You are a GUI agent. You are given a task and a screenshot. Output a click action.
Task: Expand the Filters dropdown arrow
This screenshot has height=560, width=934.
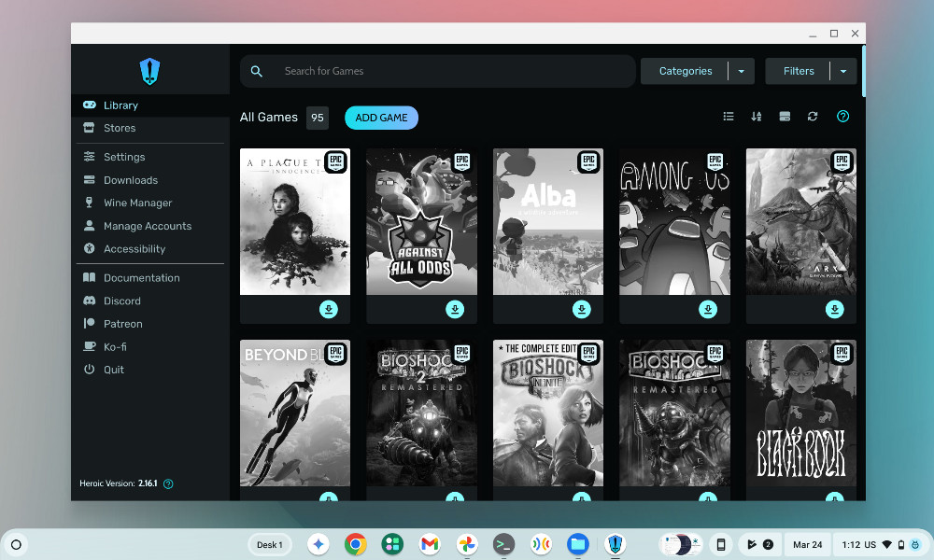843,72
